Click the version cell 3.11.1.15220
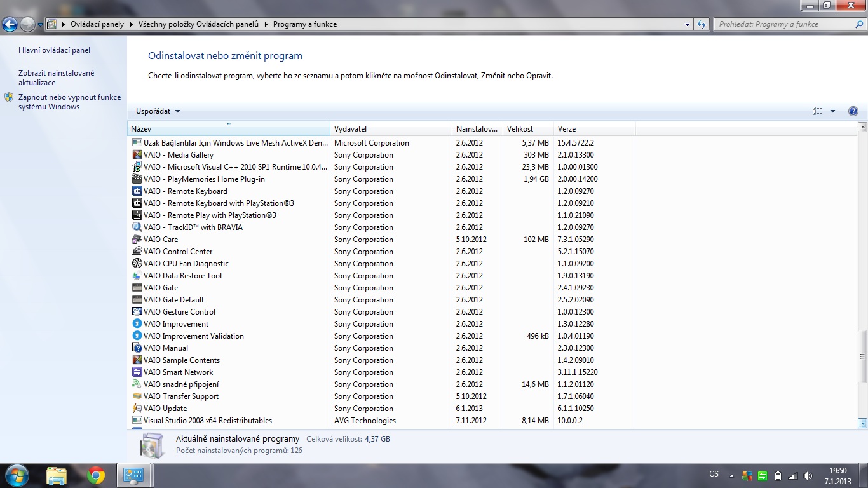This screenshot has width=868, height=488. pos(578,372)
